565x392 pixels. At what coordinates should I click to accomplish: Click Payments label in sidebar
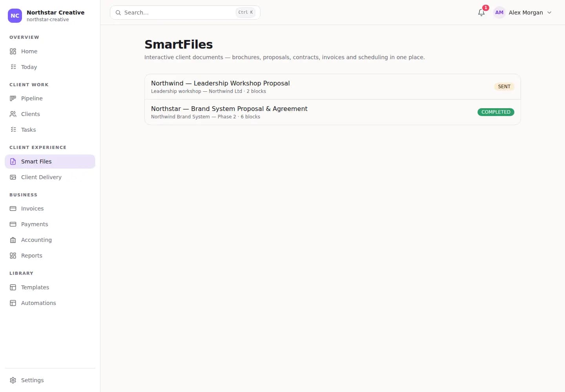(35, 224)
